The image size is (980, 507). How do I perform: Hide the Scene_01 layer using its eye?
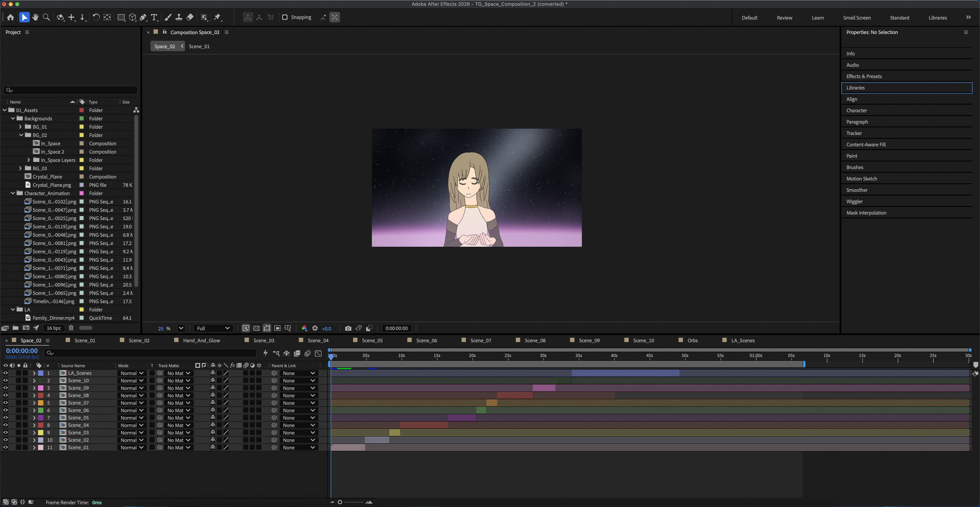click(5, 447)
